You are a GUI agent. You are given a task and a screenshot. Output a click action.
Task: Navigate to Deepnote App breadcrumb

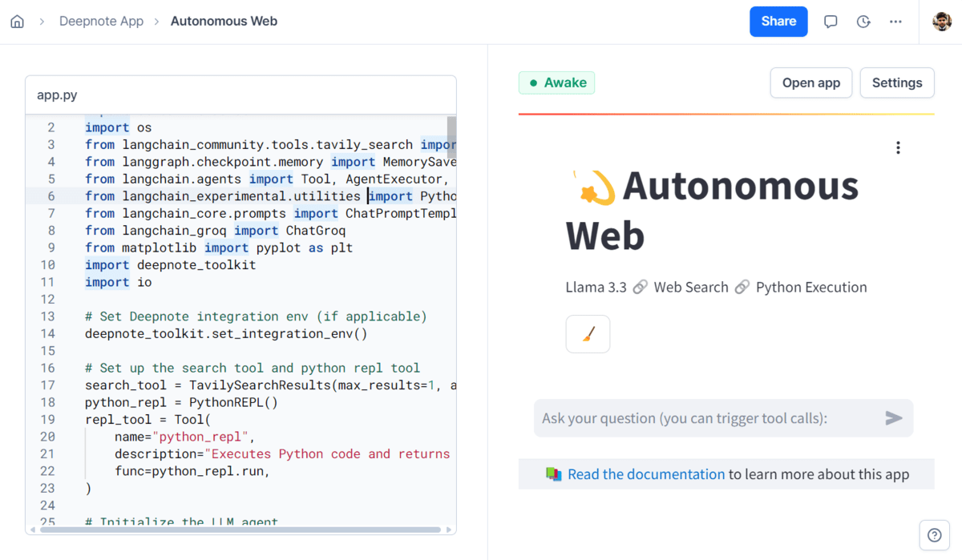[102, 22]
